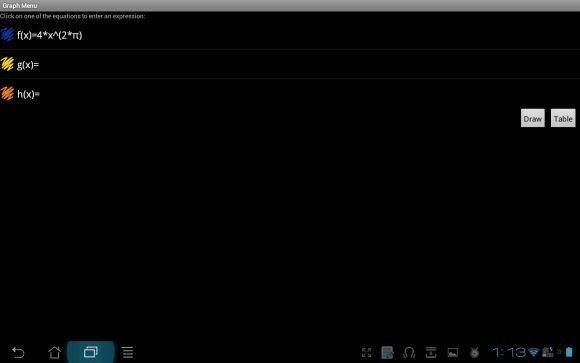
Task: Open the recent apps switcher
Action: [91, 352]
